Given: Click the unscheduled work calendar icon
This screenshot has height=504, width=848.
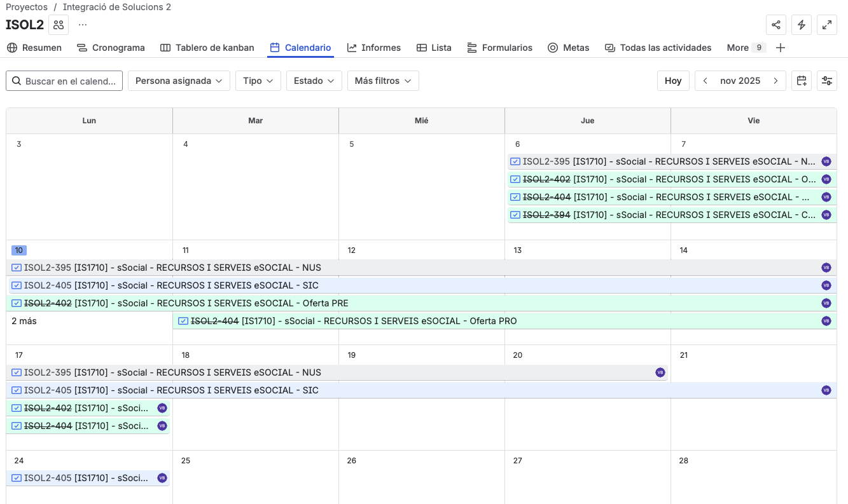Looking at the screenshot, I should [801, 81].
